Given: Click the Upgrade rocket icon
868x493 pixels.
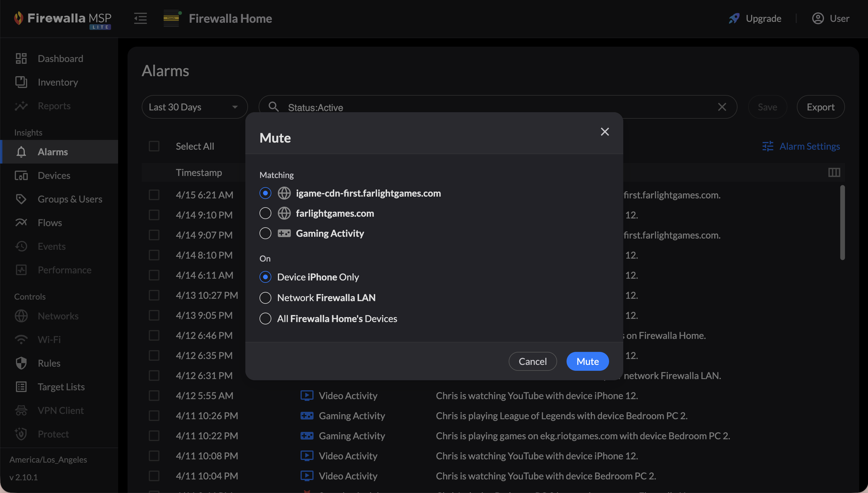Looking at the screenshot, I should click(734, 18).
